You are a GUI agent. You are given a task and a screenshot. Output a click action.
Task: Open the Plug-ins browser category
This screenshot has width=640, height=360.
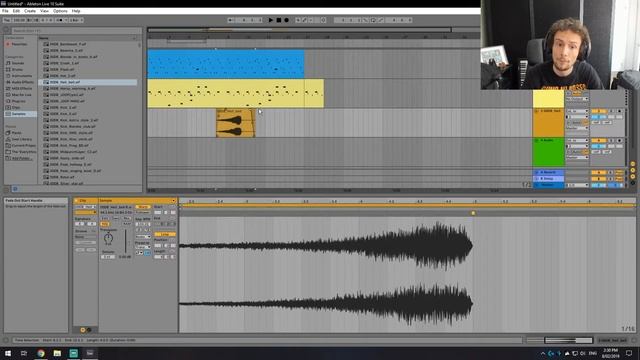click(x=18, y=101)
